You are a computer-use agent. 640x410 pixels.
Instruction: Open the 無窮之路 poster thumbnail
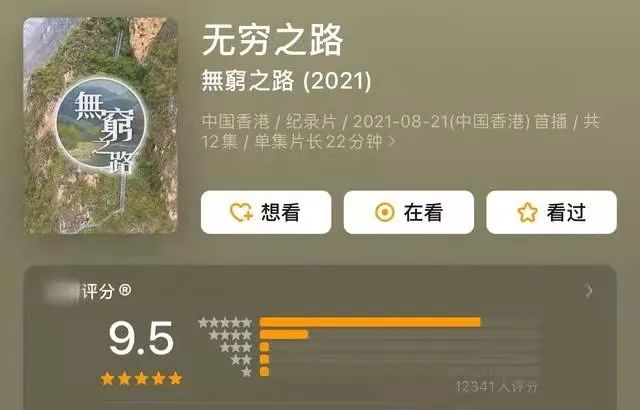coord(101,125)
